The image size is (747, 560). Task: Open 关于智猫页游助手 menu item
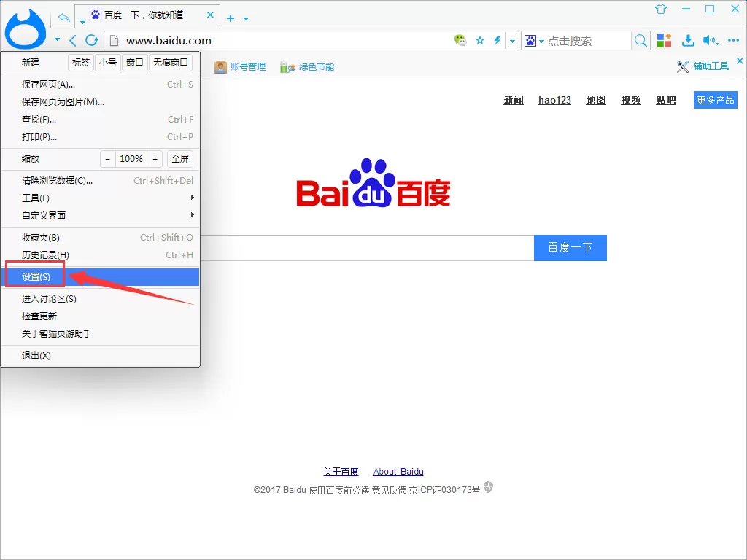coord(100,334)
